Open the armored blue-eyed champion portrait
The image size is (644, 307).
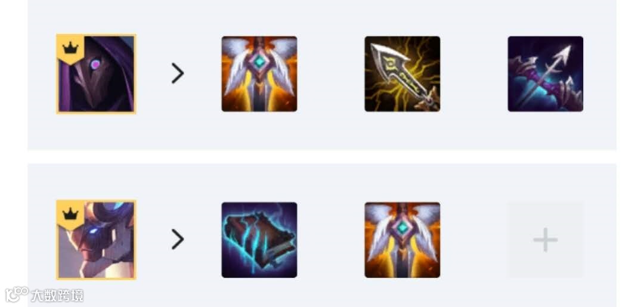pos(96,240)
